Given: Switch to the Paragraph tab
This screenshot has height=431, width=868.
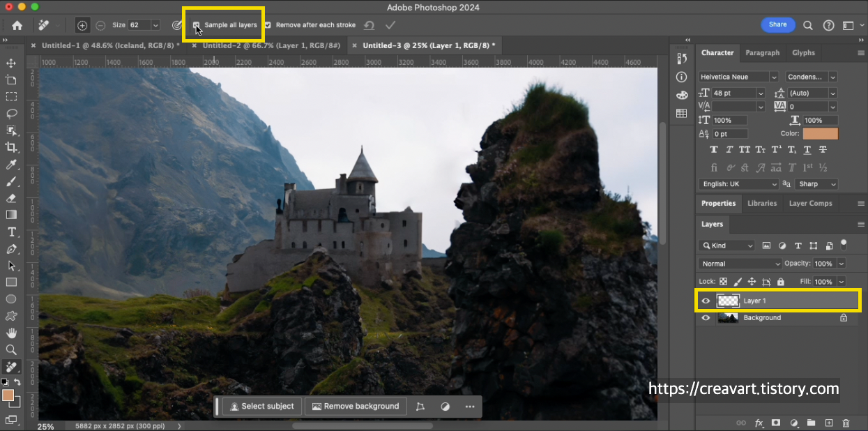Looking at the screenshot, I should pyautogui.click(x=762, y=53).
